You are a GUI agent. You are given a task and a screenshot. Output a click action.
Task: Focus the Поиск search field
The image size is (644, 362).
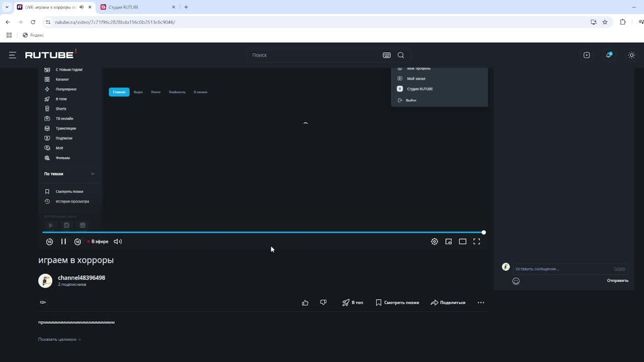(315, 55)
